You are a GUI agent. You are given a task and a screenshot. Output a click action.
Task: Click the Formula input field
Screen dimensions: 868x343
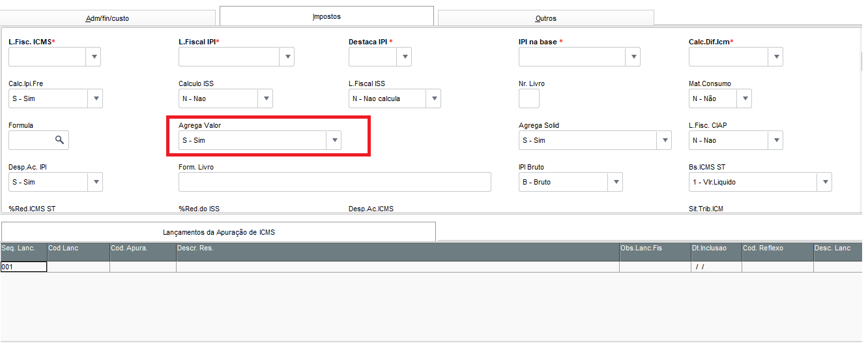click(x=30, y=140)
